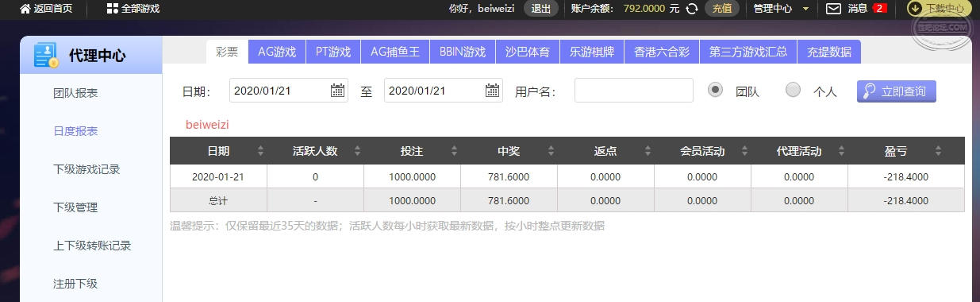Switch to the 香港六合彩 tab
The height and width of the screenshot is (302, 980).
click(x=662, y=52)
